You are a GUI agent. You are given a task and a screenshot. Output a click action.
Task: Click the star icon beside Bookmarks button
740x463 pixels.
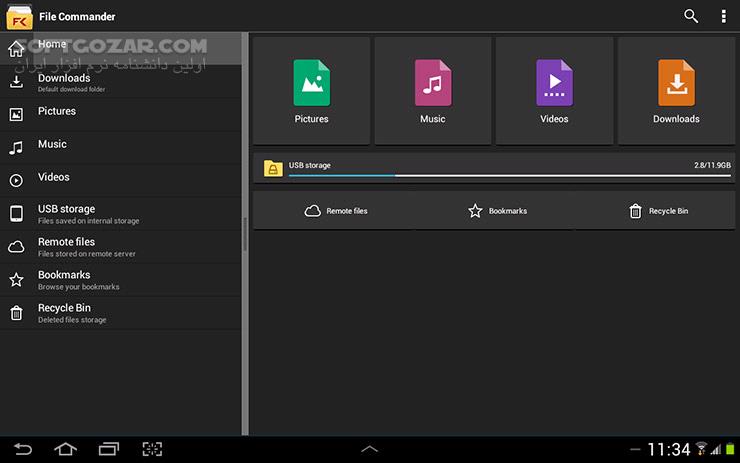click(475, 211)
